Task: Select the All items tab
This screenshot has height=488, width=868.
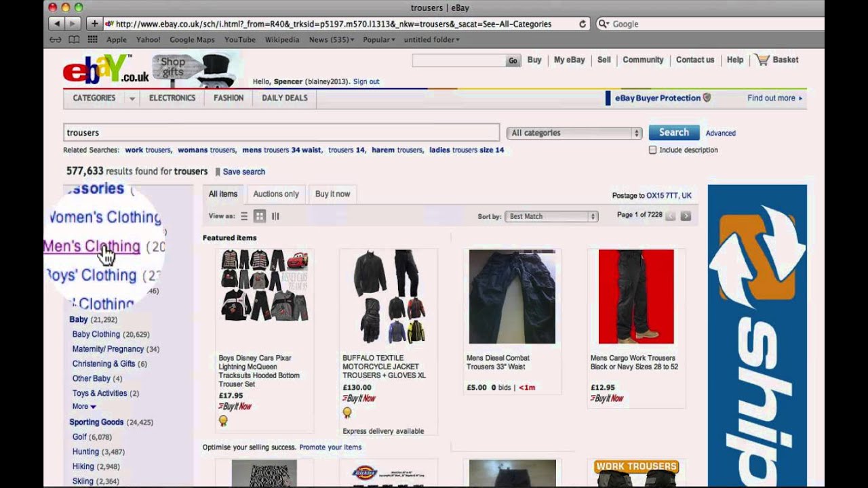Action: pyautogui.click(x=223, y=194)
